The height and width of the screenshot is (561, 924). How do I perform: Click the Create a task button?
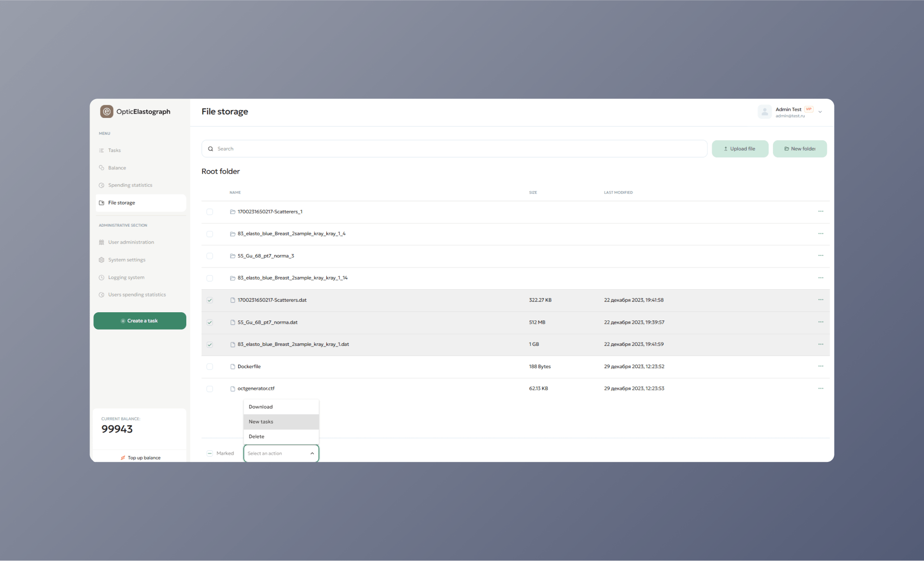(x=140, y=321)
